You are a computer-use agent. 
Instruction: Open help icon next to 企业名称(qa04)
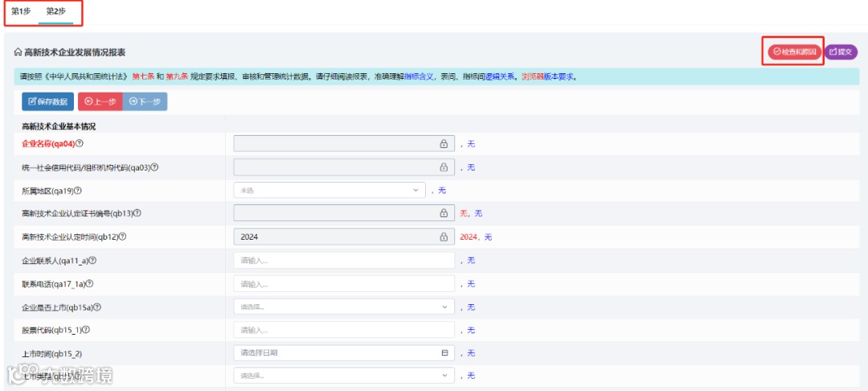pos(79,144)
